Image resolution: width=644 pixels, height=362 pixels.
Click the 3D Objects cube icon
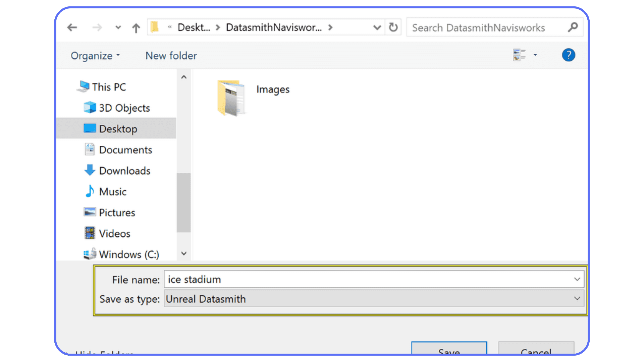tap(90, 107)
